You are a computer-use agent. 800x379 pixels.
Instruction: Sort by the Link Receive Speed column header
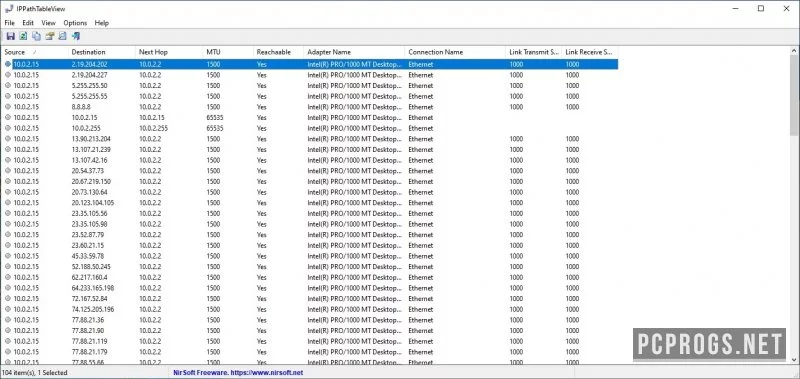click(590, 52)
